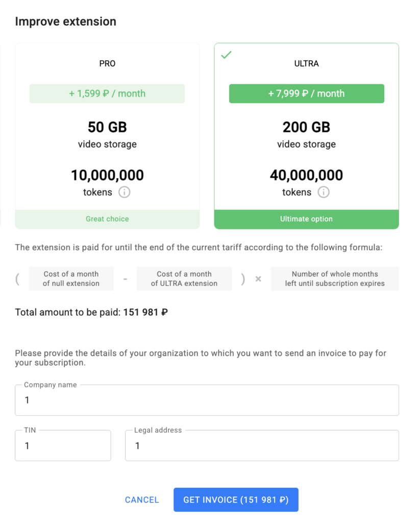Click the +1,599 ₽ / month price badge
Screen dimensions: 420x523
tap(107, 93)
